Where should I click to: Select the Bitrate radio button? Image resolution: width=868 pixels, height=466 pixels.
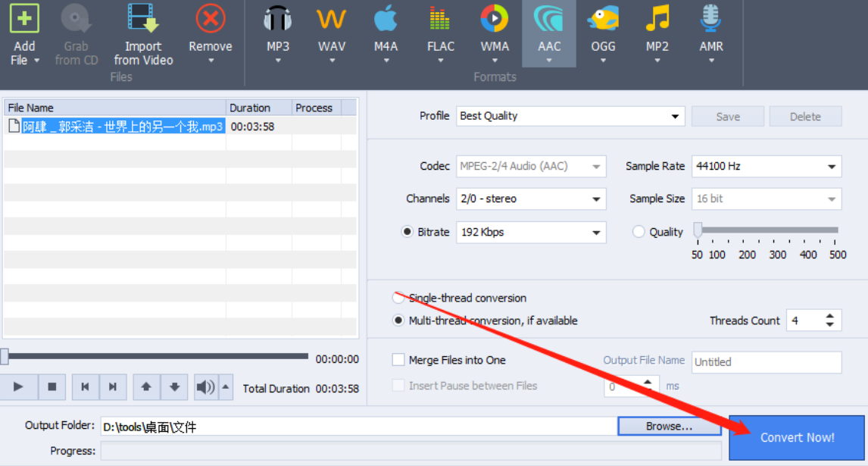(x=407, y=232)
